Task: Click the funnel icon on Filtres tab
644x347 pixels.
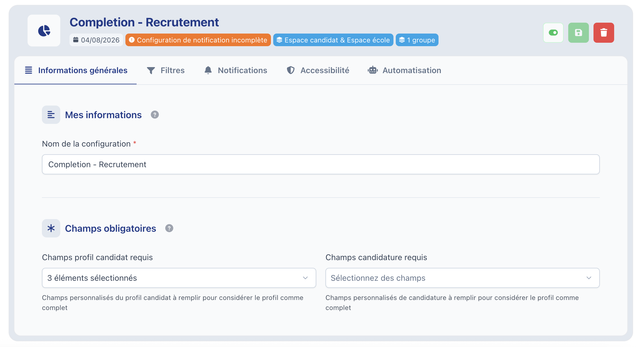Action: [151, 71]
